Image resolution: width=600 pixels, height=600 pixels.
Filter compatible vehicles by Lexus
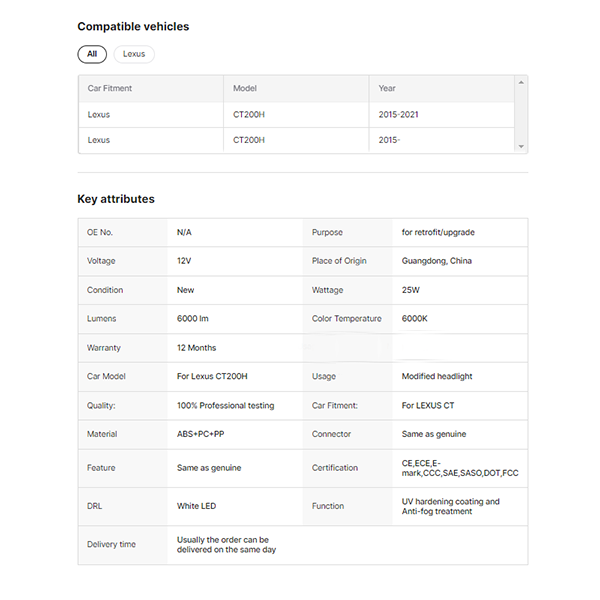coord(134,54)
